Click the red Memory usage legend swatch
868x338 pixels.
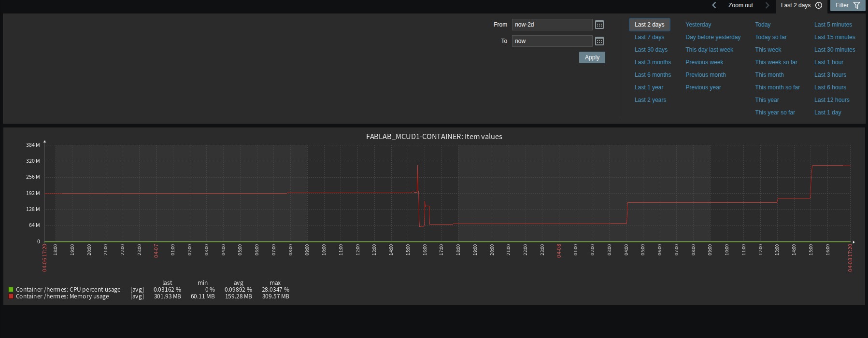(11, 296)
